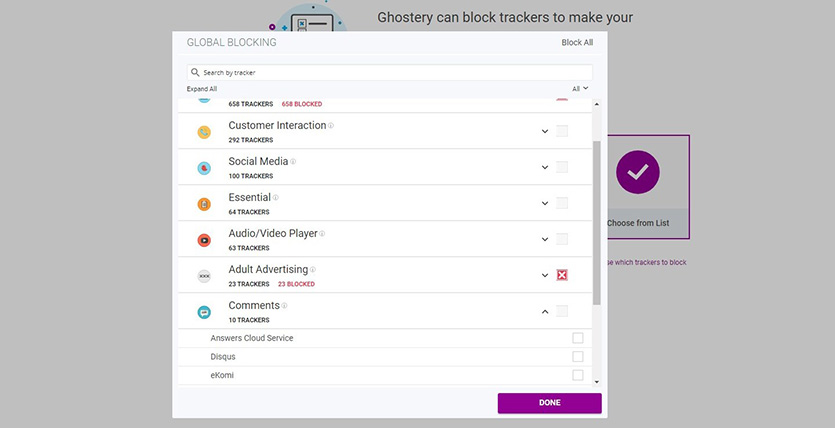Click the Audio/Video Player category icon
Screen dimensions: 835x428
pyautogui.click(x=204, y=240)
